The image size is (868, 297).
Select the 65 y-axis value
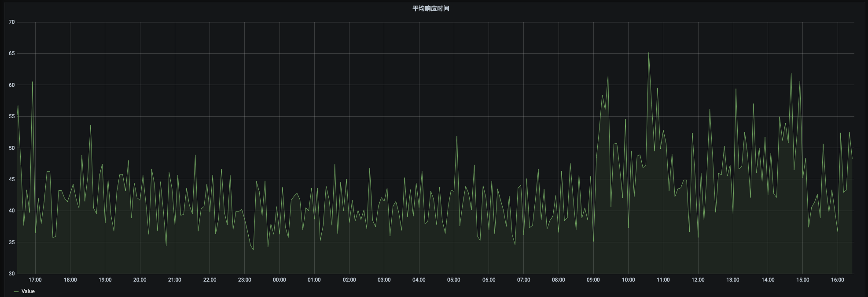click(11, 53)
